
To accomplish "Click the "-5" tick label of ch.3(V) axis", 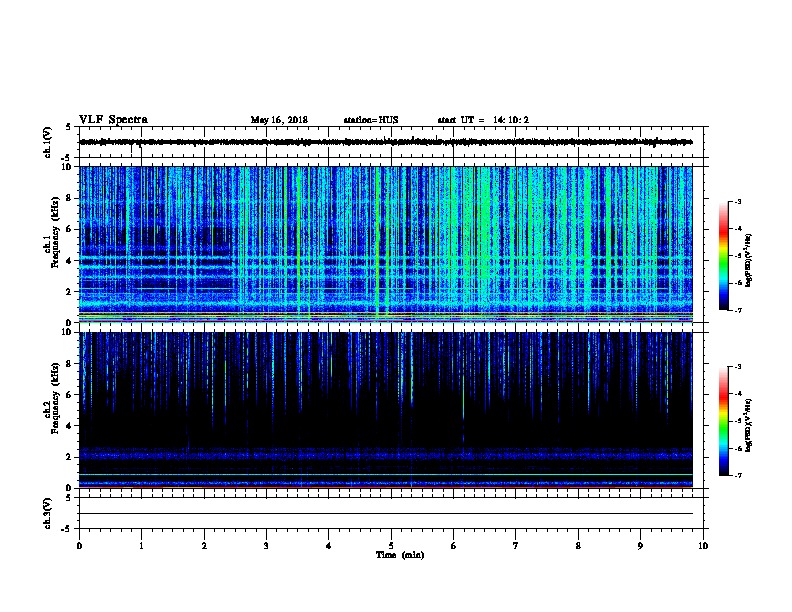I will 67,529.
